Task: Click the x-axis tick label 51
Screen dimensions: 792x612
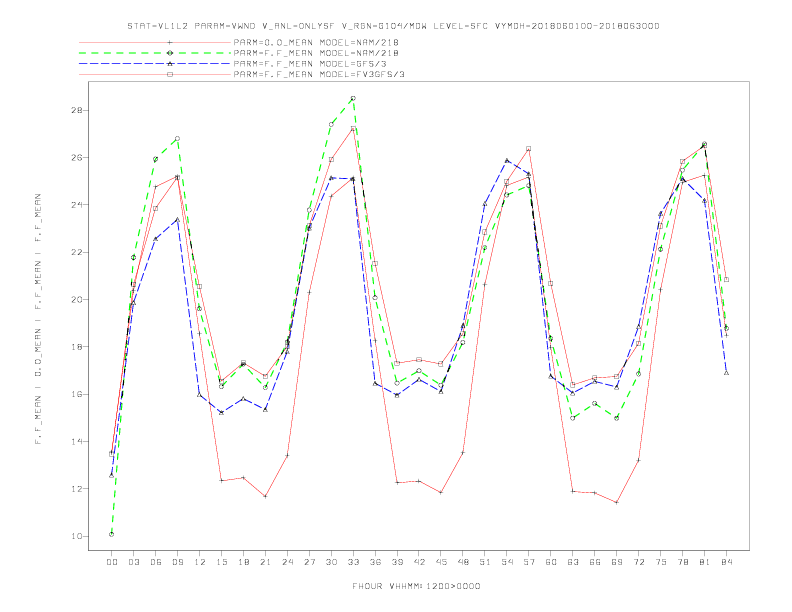Action: tap(485, 562)
